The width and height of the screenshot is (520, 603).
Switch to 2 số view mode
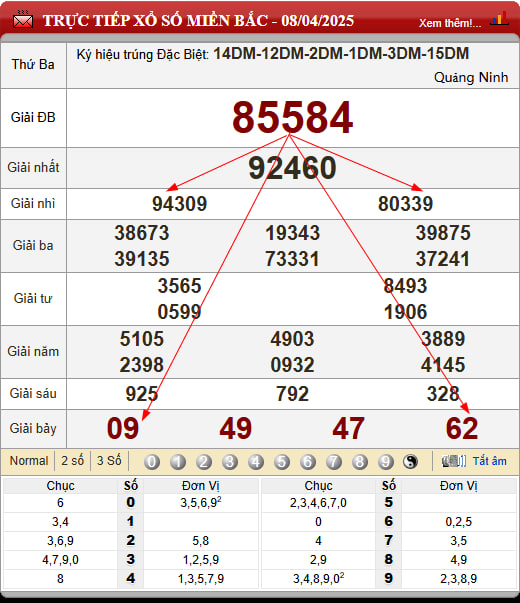72,461
